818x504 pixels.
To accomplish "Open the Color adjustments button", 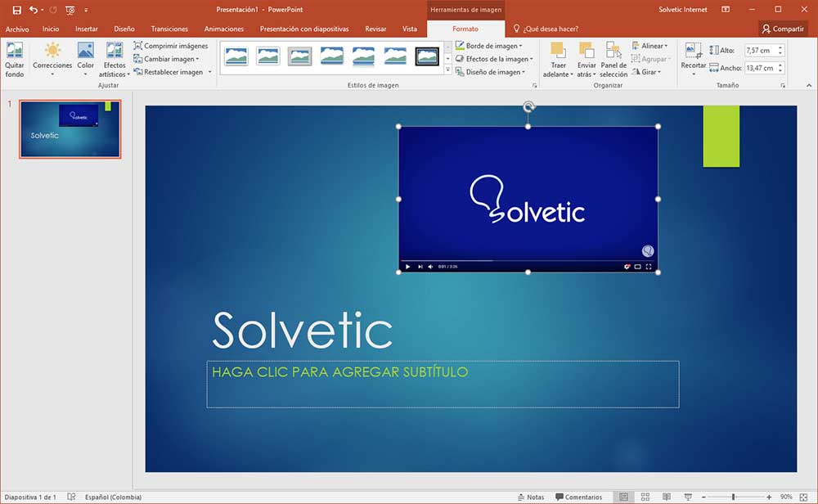I will click(x=86, y=60).
